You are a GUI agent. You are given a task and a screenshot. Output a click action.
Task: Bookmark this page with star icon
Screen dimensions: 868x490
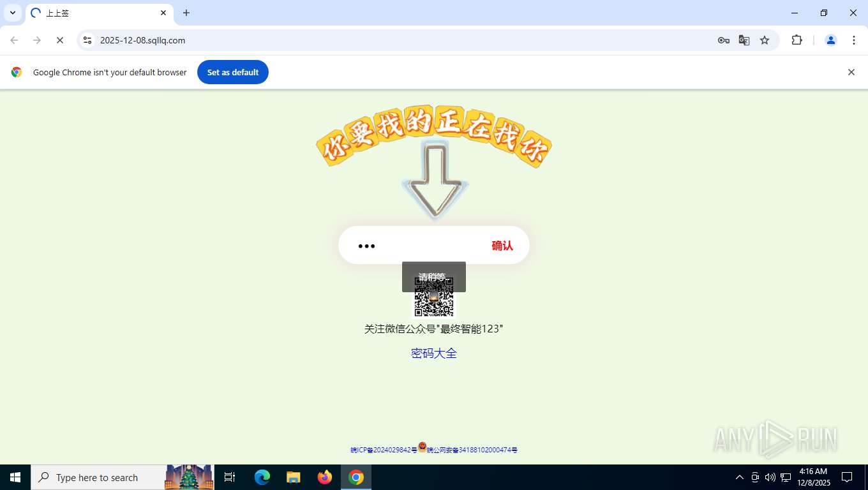765,40
